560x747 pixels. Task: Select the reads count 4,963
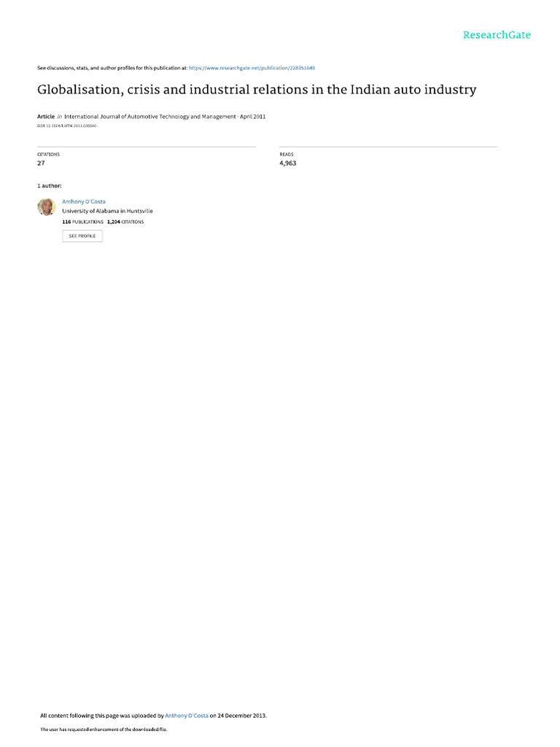click(287, 163)
